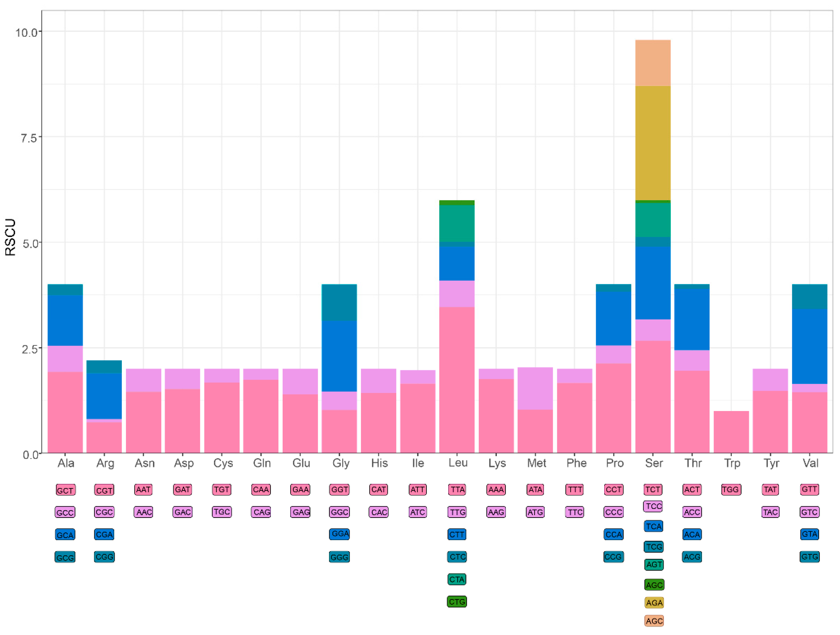This screenshot has width=840, height=635.
Task: Select the TGG codon label under Trp
Action: pyautogui.click(x=731, y=489)
